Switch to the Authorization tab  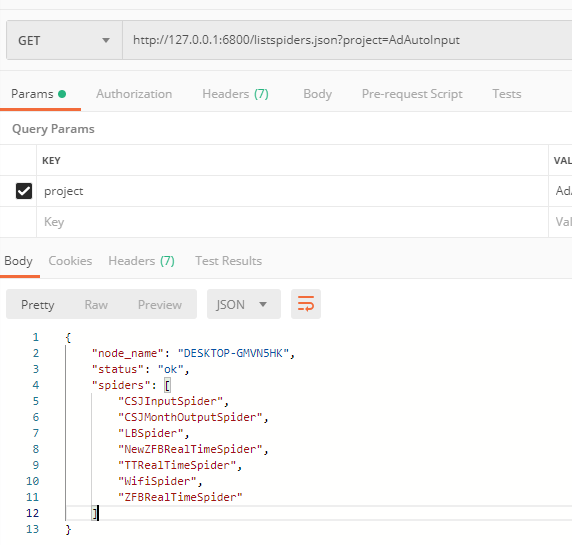(134, 94)
